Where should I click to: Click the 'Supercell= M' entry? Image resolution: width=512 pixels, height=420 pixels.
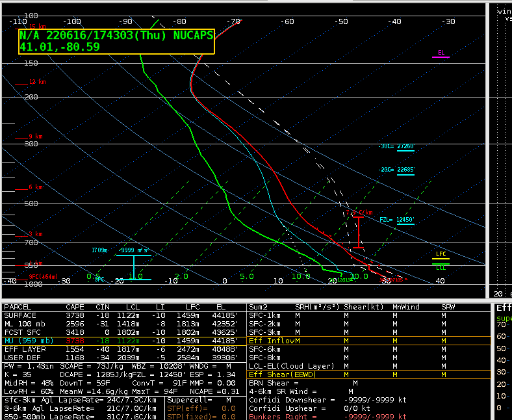point(199,400)
